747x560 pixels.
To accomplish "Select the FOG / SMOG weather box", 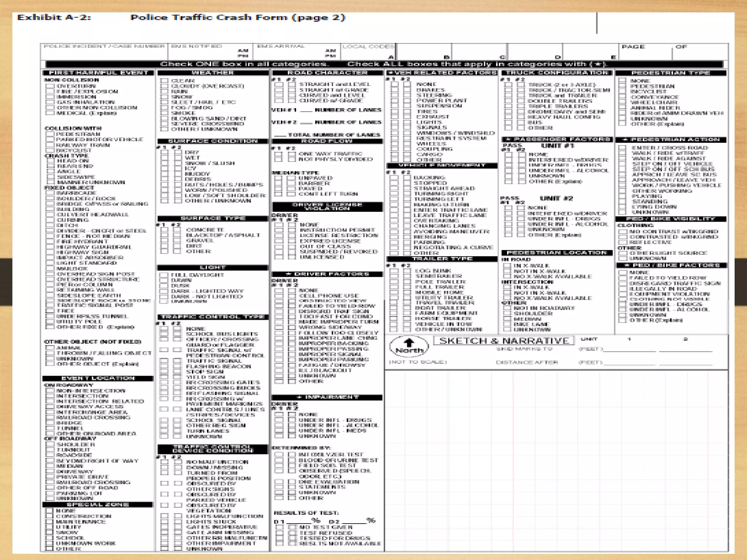I will click(164, 108).
